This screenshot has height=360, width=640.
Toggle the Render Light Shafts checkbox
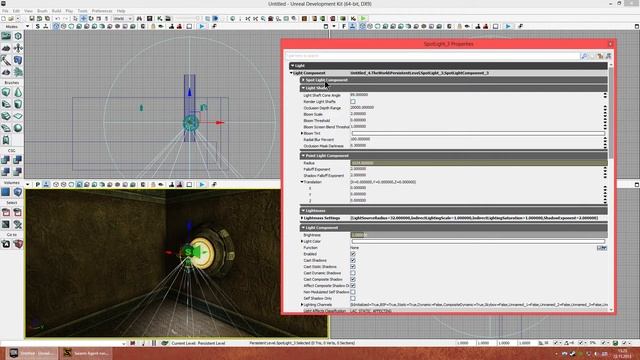[353, 101]
